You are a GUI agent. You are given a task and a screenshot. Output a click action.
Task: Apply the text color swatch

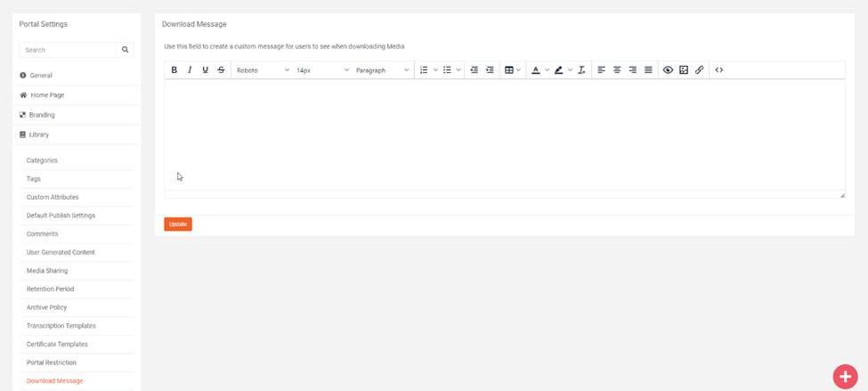point(535,70)
